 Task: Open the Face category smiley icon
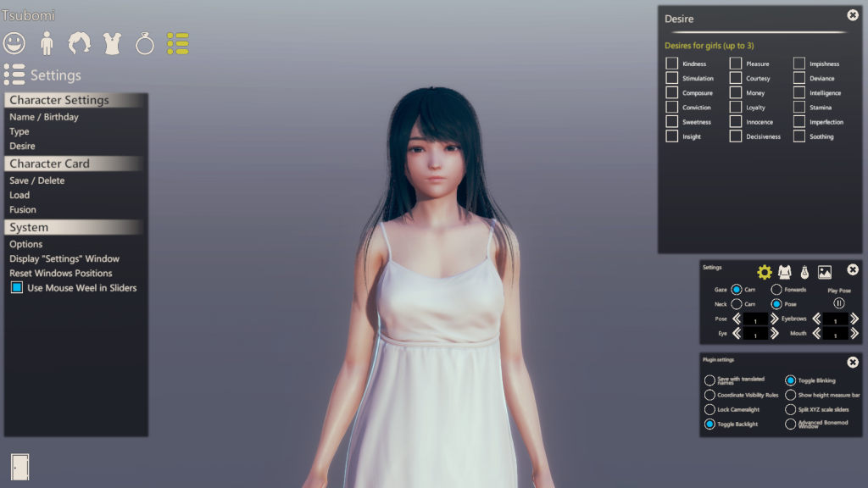(x=14, y=43)
